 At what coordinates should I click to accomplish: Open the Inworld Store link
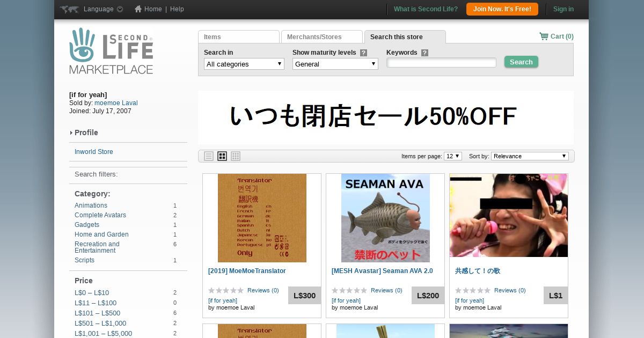click(x=94, y=152)
